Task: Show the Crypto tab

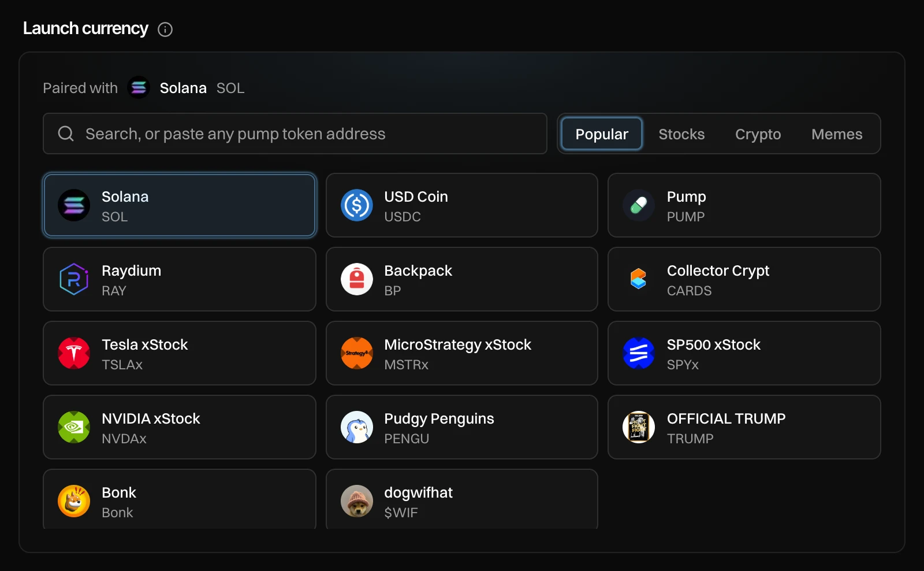Action: tap(758, 134)
